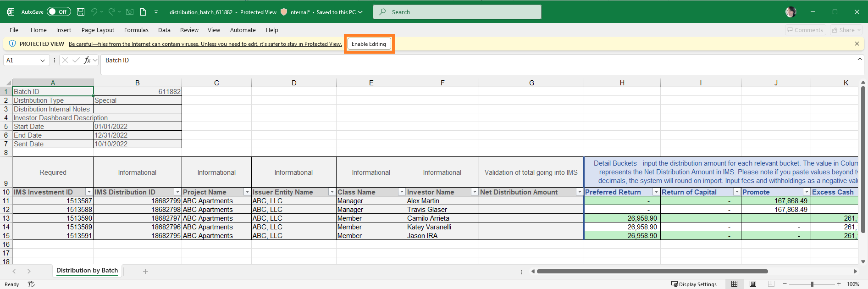868x289 pixels.
Task: Open the user account avatar
Action: coord(791,12)
